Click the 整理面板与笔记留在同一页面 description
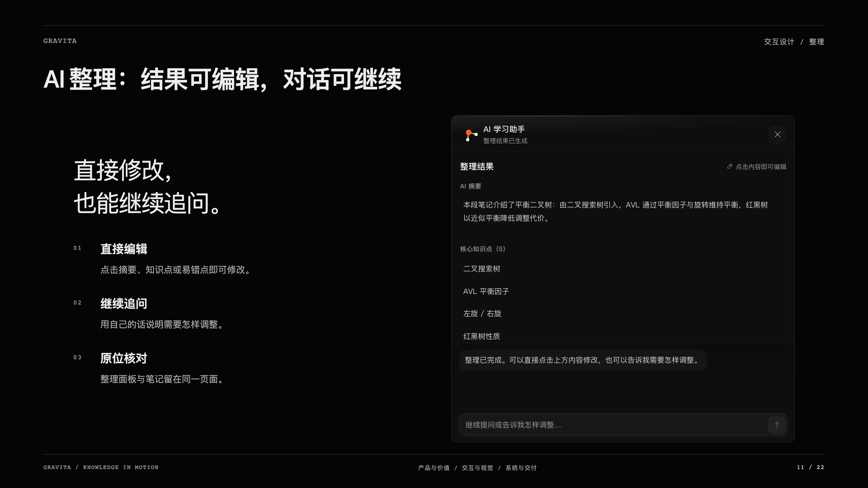868x488 pixels. pos(163,379)
